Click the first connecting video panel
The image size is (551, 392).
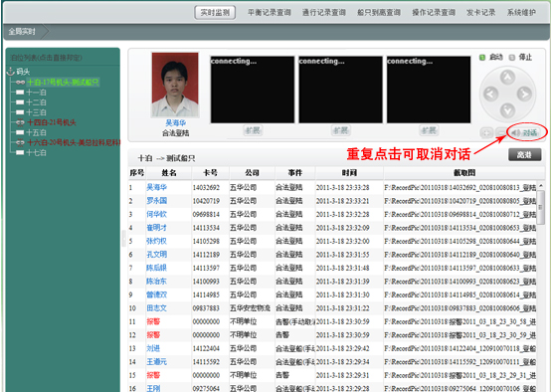click(253, 90)
